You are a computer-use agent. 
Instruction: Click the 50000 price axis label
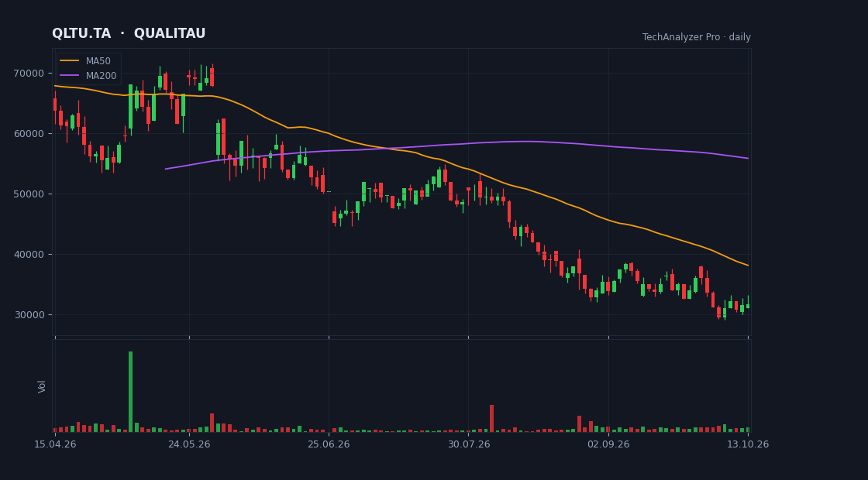point(32,194)
